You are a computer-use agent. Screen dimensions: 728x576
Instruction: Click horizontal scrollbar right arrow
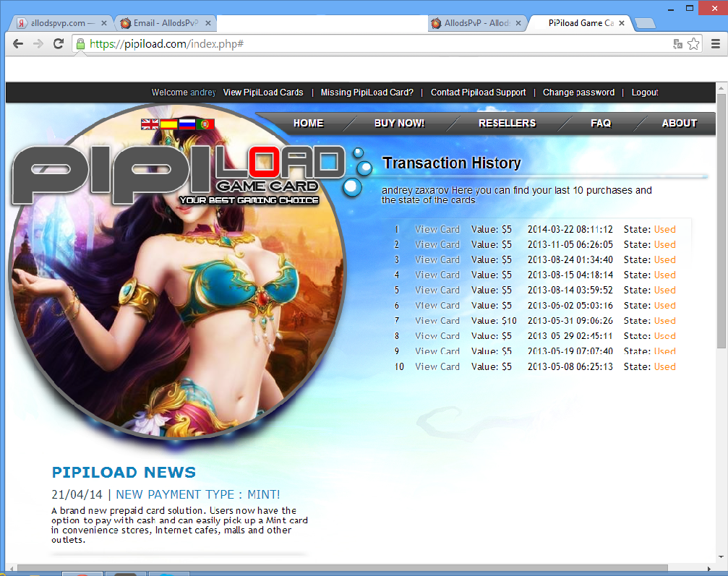tap(709, 569)
